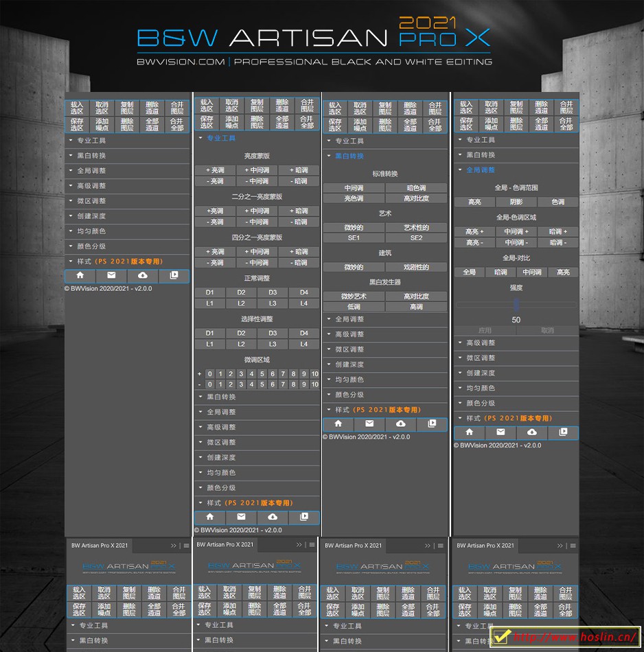This screenshot has height=652, width=644.
Task: Expand 专业工具 section in leftmost top panel
Action: [x=127, y=141]
